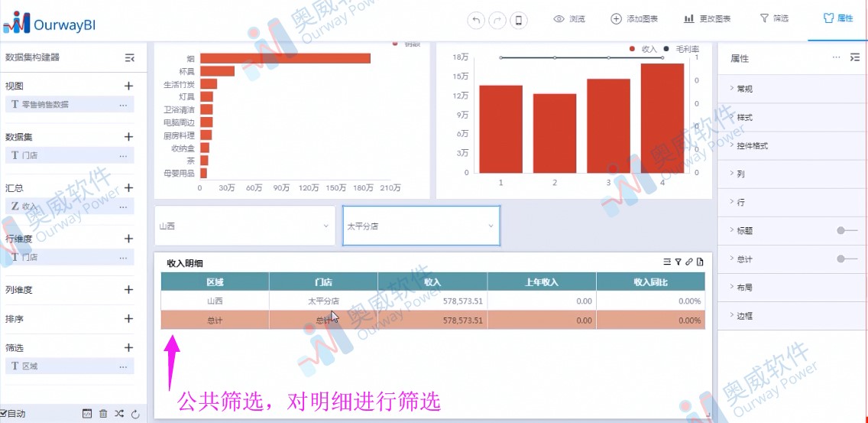Viewport: 868px width, 423px height.
Task: Click cell 578,573.51 in 山西 row
Action: click(433, 301)
